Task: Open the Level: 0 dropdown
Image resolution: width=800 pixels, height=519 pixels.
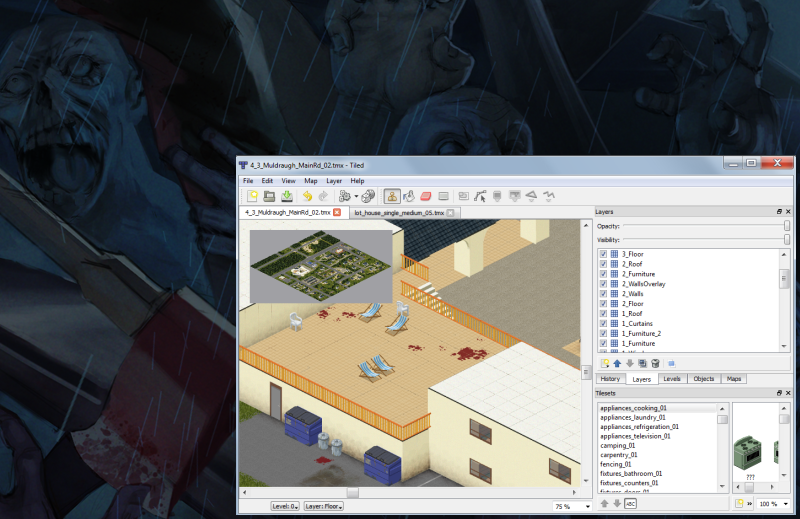Action: [x=285, y=506]
